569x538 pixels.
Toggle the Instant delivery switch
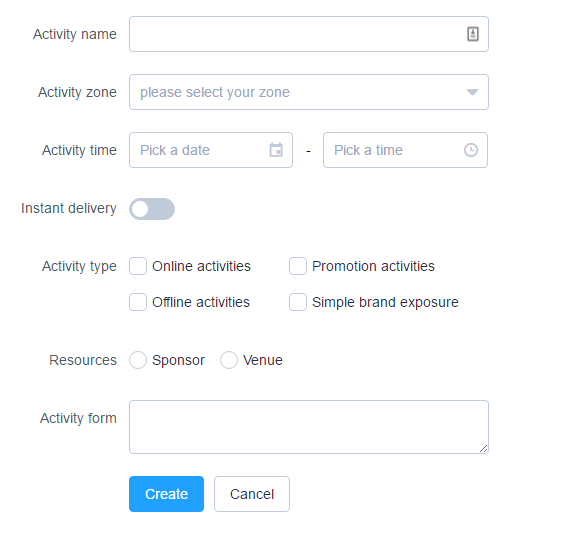(152, 209)
